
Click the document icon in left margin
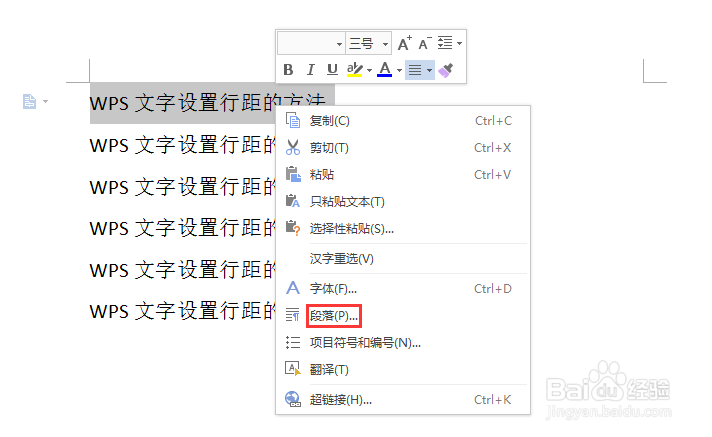click(x=30, y=101)
